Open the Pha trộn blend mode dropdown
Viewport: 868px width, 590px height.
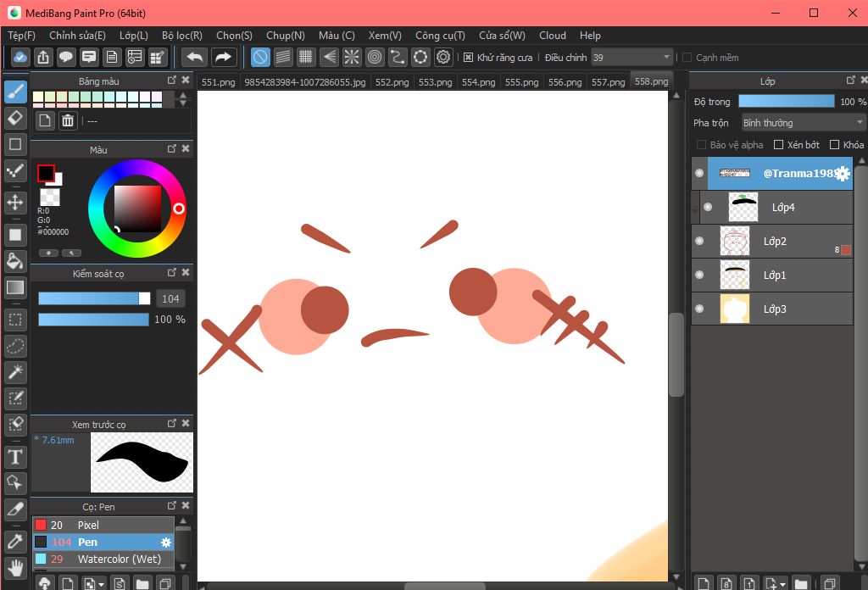803,123
